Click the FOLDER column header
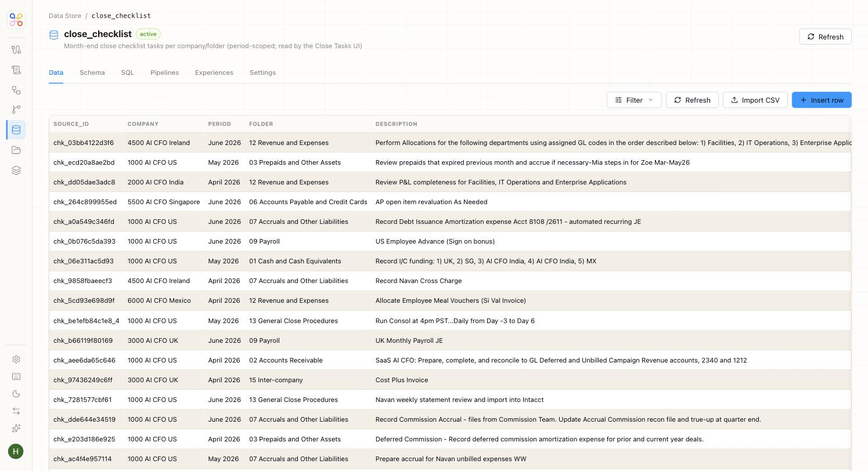This screenshot has width=868, height=471. [261, 124]
